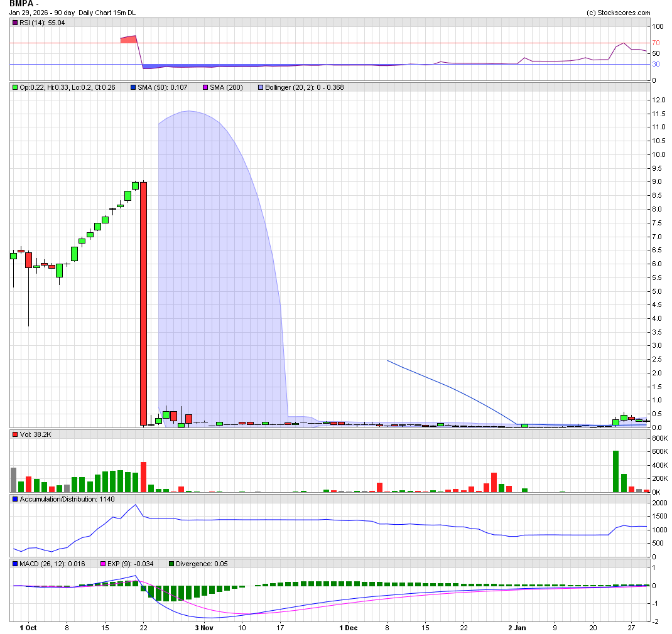The image size is (672, 634).
Task: Click the '27' date axis label at far right
Action: 631,628
